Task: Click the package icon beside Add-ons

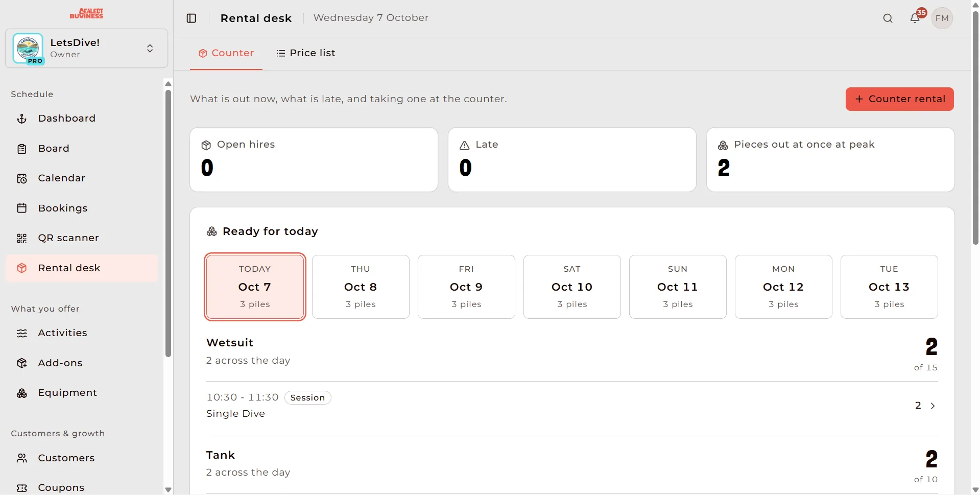Action: point(22,363)
